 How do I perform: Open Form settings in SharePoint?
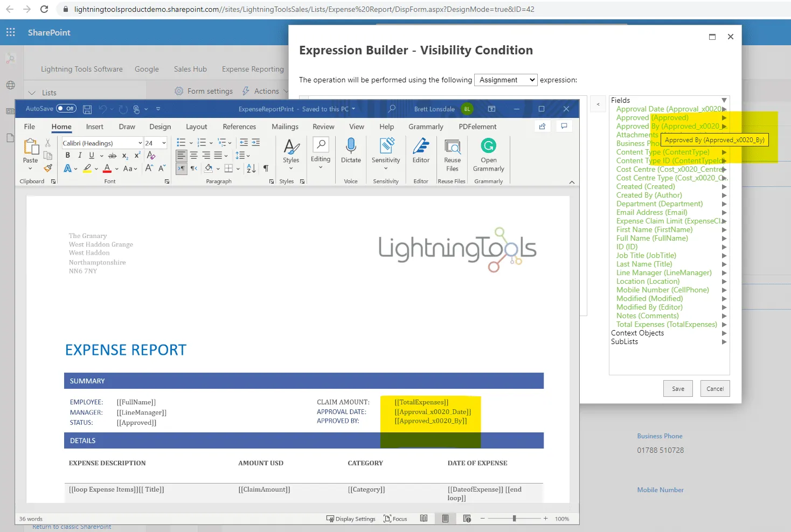[204, 91]
